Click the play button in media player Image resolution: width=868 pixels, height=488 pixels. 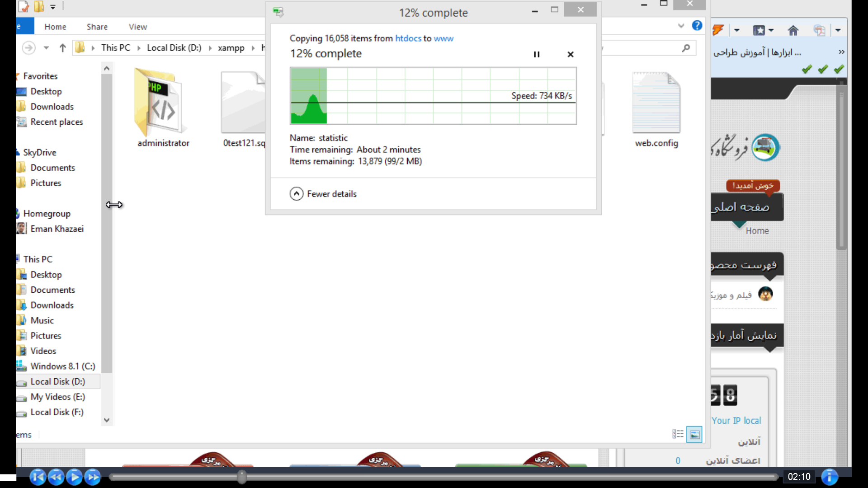pos(75,477)
